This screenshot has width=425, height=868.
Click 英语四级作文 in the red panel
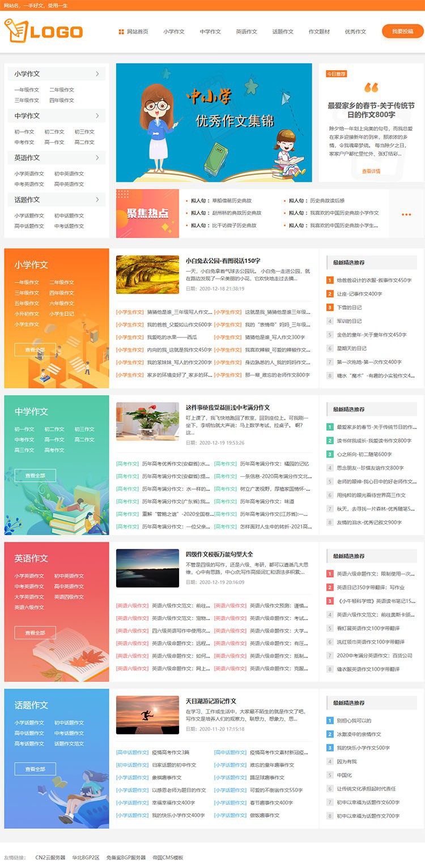(69, 597)
